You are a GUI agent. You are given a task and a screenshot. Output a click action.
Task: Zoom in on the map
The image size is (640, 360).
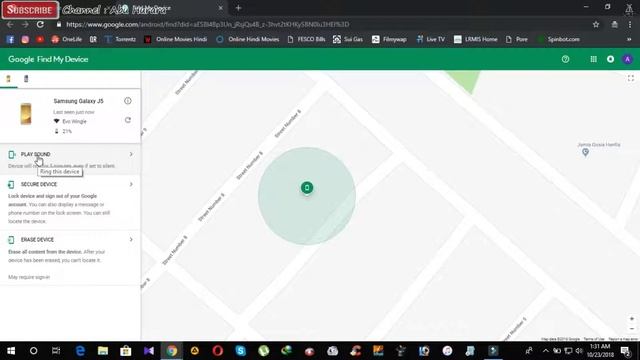point(631,318)
